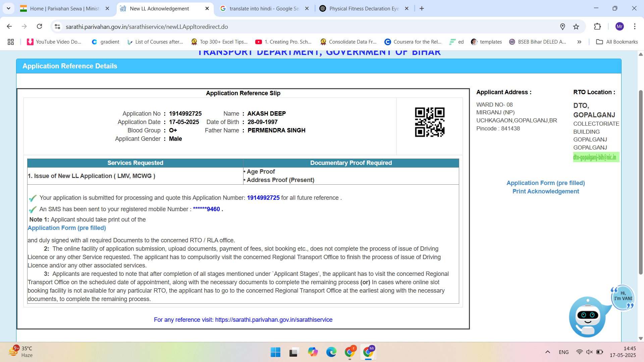Click the apps grid icon in bookmarks bar
The height and width of the screenshot is (362, 644).
tap(11, 42)
